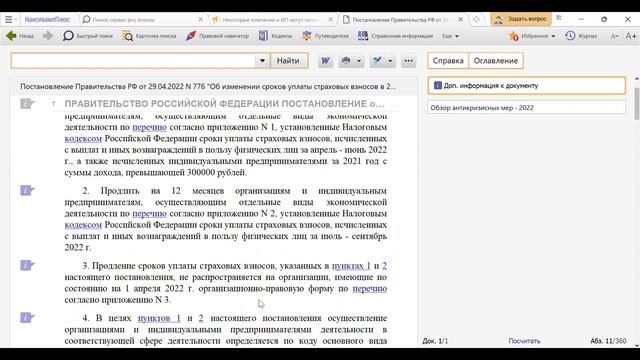
Task: Close the Постановление Правительства tab
Action: click(x=460, y=19)
